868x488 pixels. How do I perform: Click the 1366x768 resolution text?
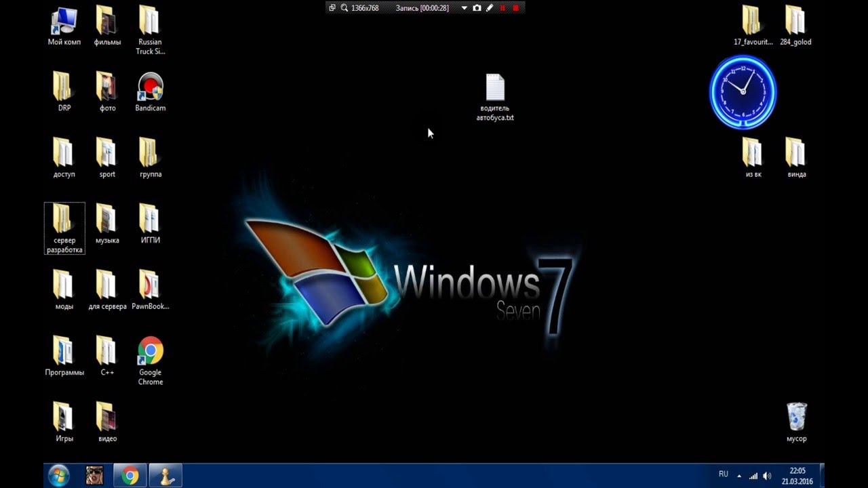(x=365, y=8)
